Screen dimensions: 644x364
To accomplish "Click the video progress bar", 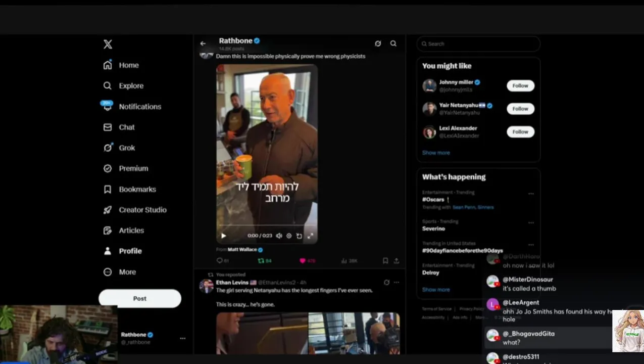I will [267, 225].
